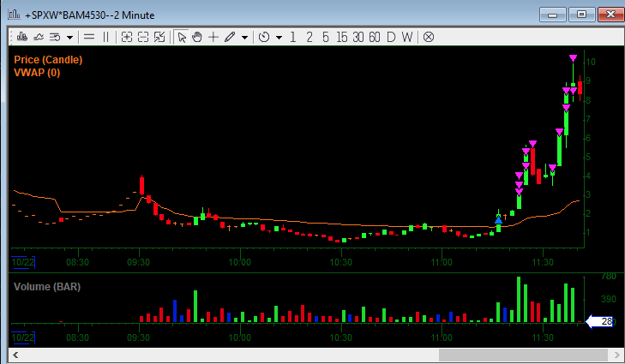
Task: Minimize the chart window
Action: tap(553, 15)
